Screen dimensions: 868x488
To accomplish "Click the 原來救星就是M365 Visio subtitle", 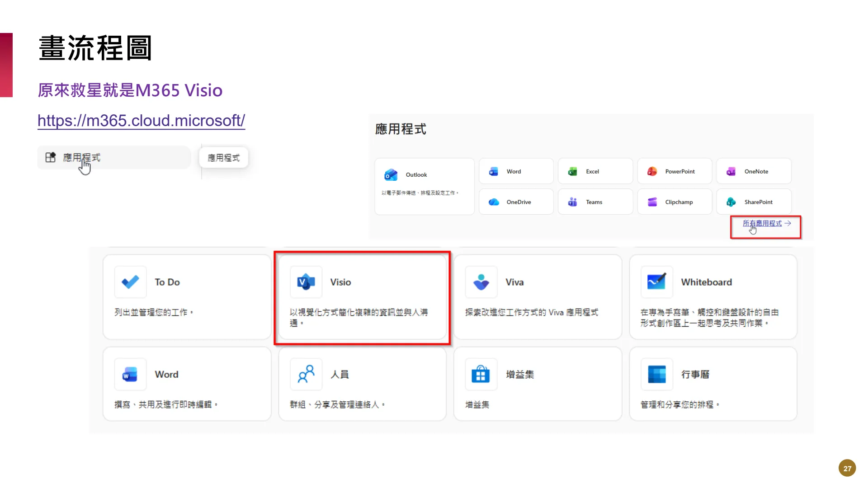I will coord(130,90).
